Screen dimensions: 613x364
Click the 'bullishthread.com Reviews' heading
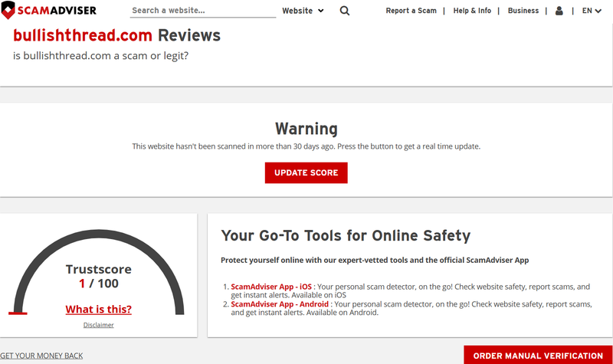[116, 35]
